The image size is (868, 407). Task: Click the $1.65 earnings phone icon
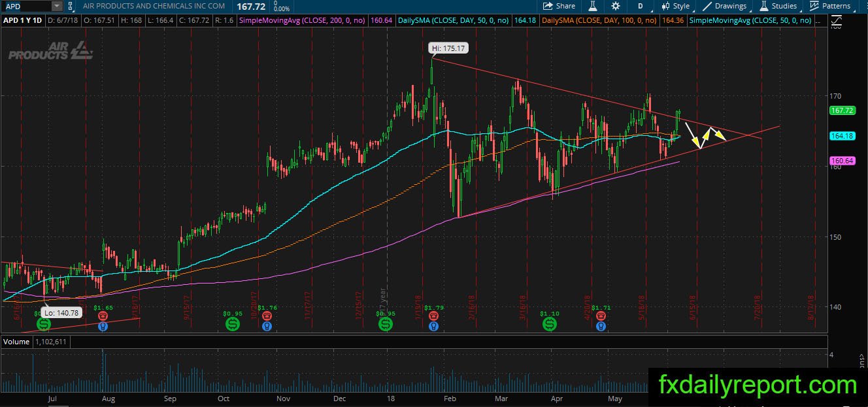(103, 315)
